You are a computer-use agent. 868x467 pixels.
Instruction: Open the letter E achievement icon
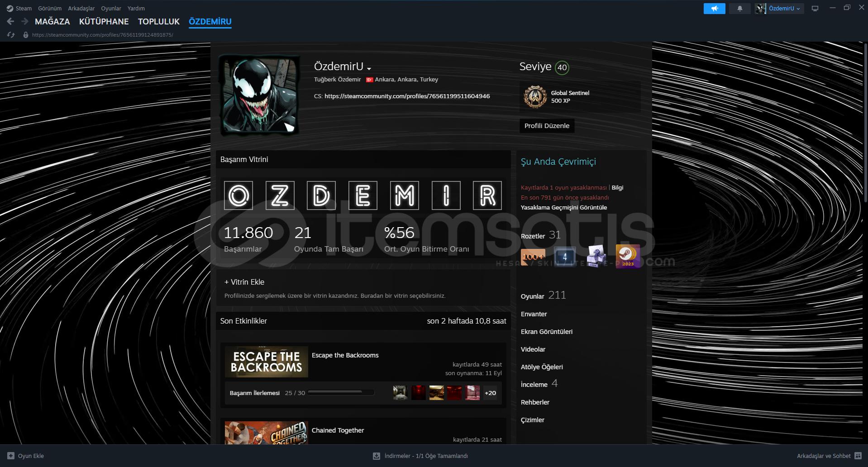[363, 195]
